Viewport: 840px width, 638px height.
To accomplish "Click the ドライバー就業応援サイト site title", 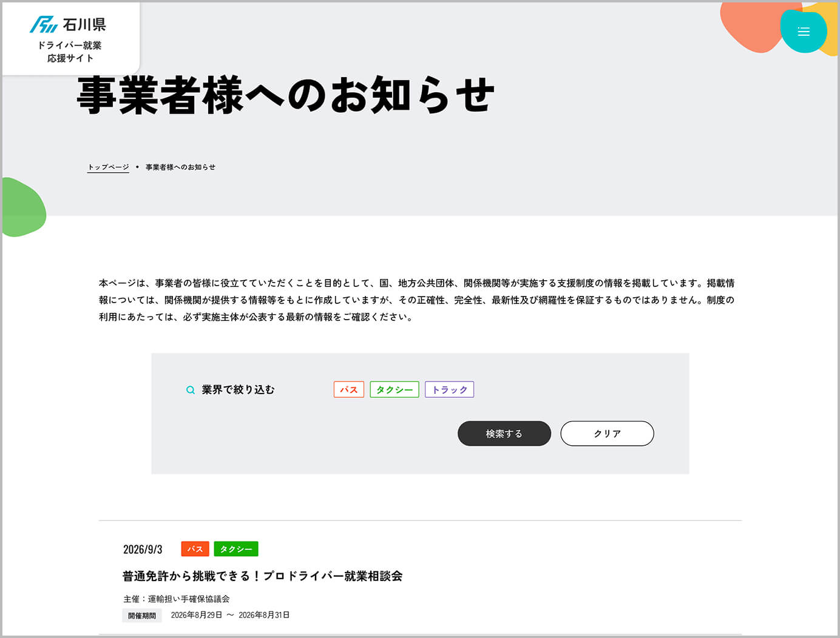I will [x=70, y=52].
